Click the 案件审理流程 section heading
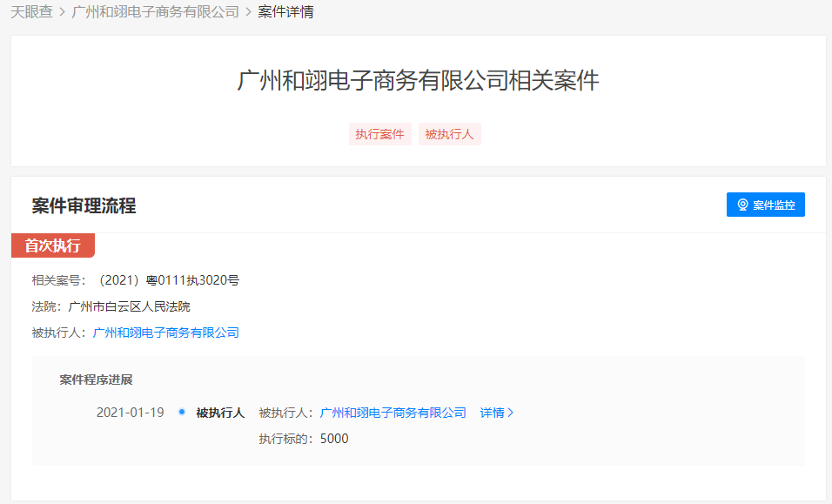Image resolution: width=832 pixels, height=504 pixels. click(84, 205)
